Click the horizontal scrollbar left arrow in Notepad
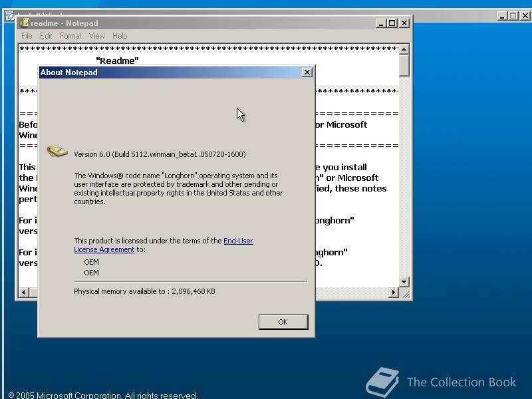532x399 pixels. click(x=24, y=292)
